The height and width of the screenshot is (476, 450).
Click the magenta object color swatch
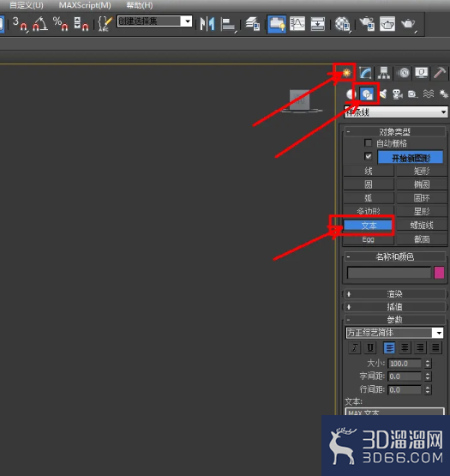click(x=439, y=273)
